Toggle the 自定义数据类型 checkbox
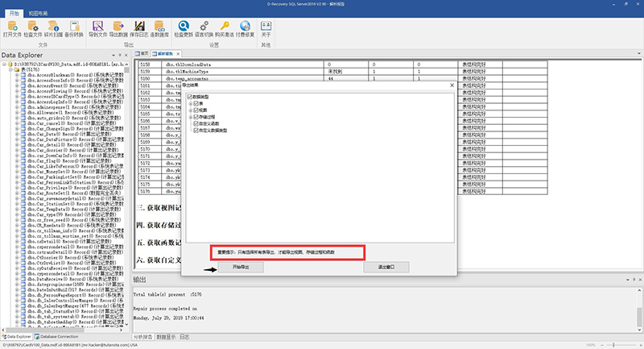644x349 pixels. tap(196, 131)
